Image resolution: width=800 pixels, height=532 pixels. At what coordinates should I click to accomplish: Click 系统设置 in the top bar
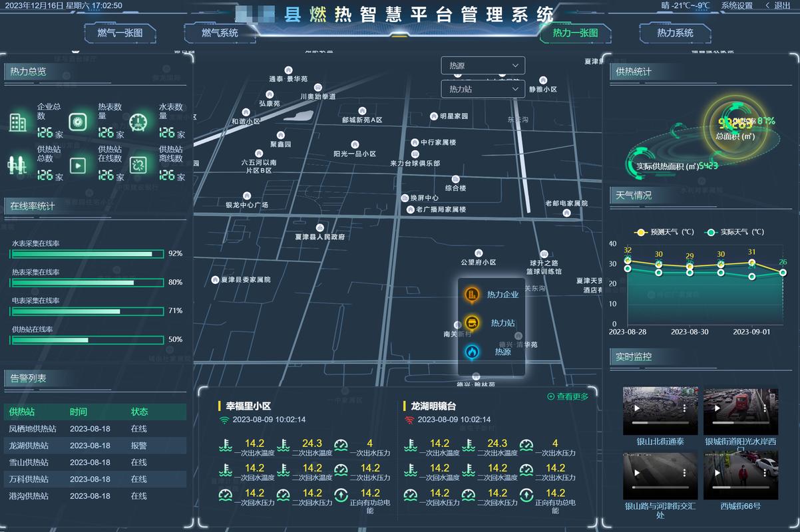(x=737, y=5)
